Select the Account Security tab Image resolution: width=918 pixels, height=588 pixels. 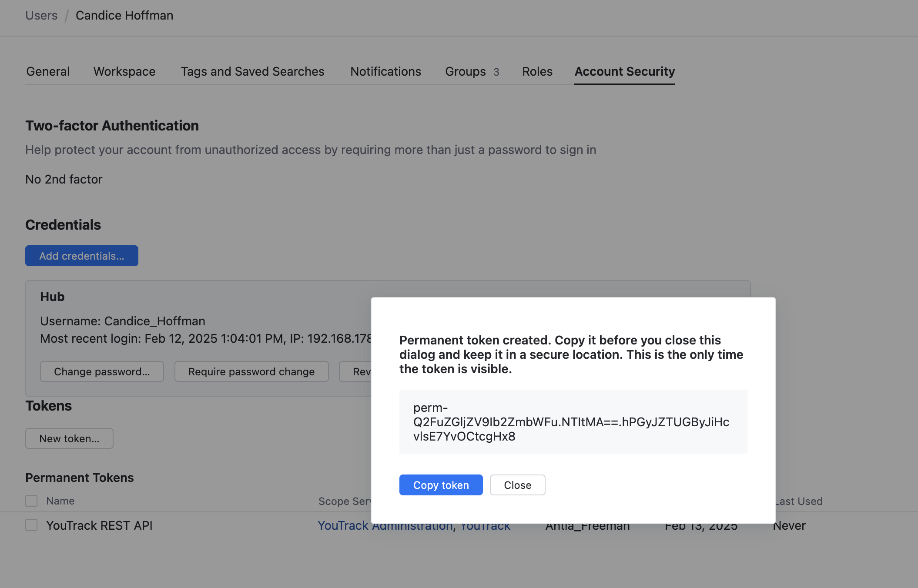click(x=624, y=71)
